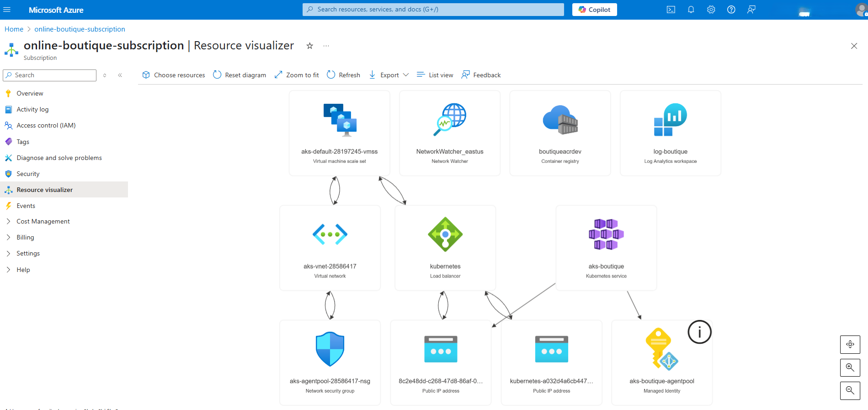Viewport: 868px width, 410px height.
Task: Click the 'Log Analytics workspace' label
Action: click(671, 161)
